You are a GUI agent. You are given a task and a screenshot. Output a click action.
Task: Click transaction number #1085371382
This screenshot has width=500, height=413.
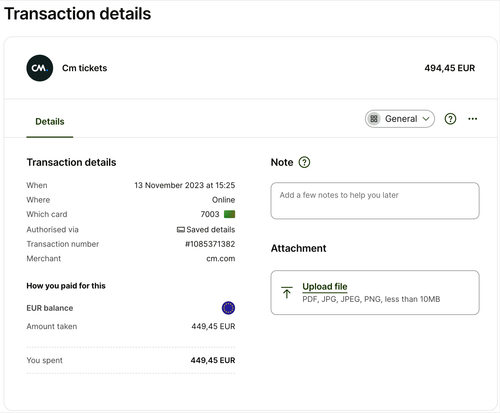(210, 244)
